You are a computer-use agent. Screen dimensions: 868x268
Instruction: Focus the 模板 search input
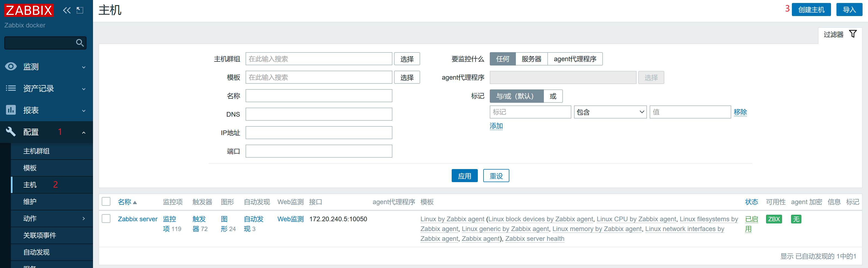click(x=319, y=77)
